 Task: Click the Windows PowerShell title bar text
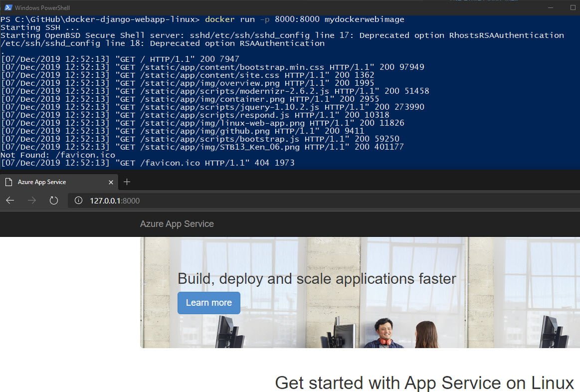pos(41,7)
